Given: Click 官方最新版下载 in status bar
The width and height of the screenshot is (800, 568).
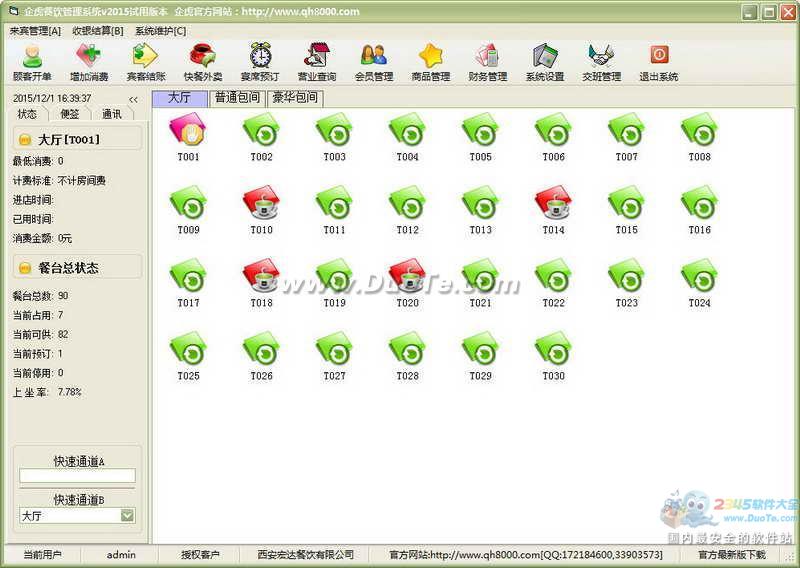Looking at the screenshot, I should [x=732, y=554].
